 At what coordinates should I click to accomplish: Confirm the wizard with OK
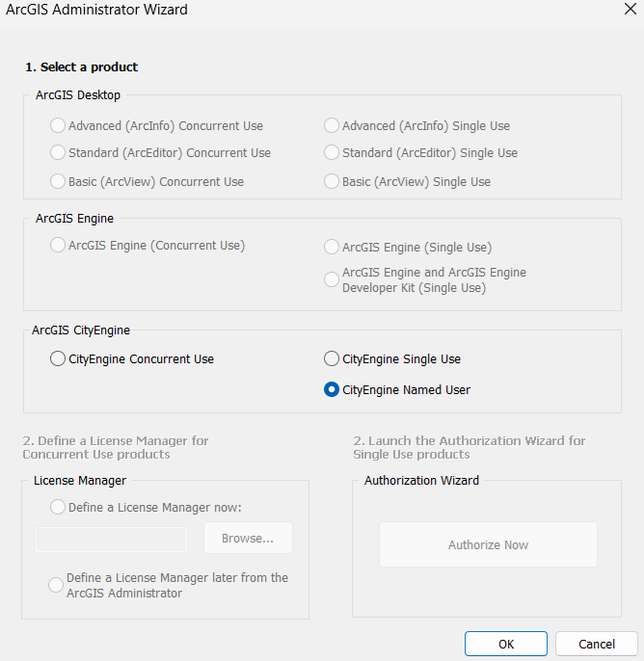(x=505, y=644)
